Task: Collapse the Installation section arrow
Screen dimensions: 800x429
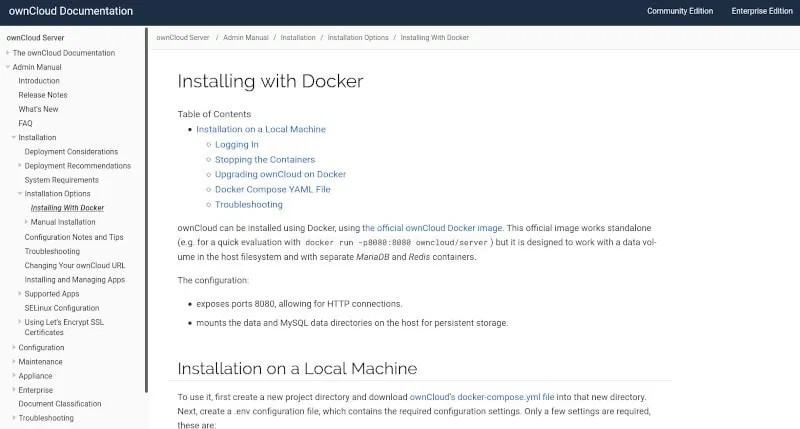Action: coord(14,137)
